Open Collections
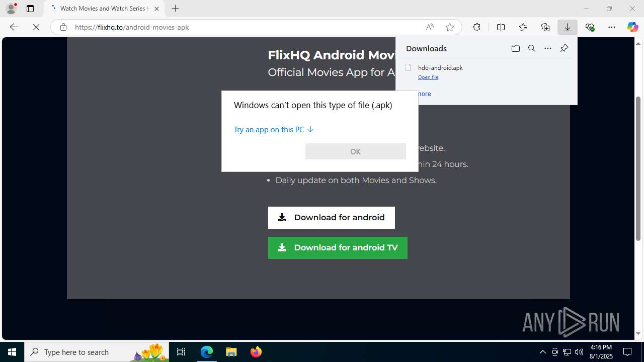 click(x=545, y=27)
